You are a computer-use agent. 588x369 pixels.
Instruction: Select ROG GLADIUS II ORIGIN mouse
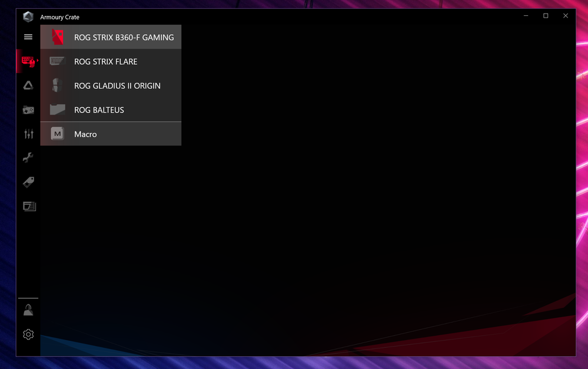(111, 85)
